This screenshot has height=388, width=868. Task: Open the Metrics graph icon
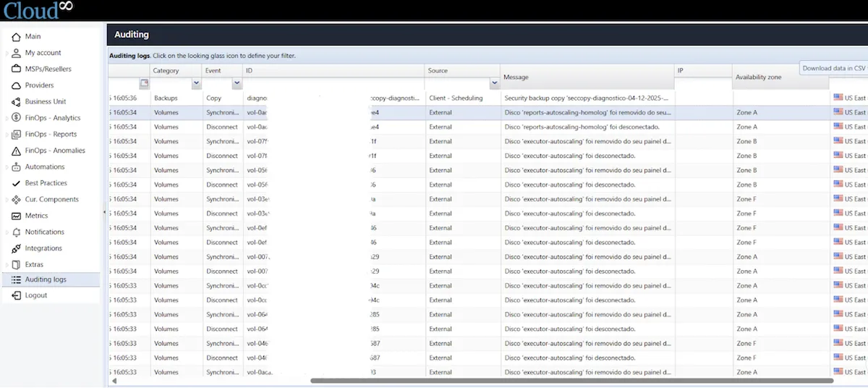point(17,216)
